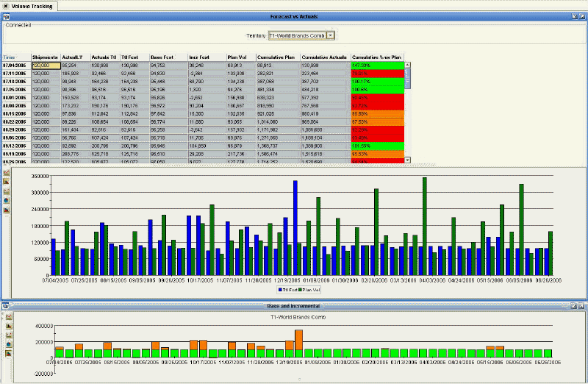588x384 pixels.
Task: Click the Cumulative % vs Plan header
Action: (376, 57)
